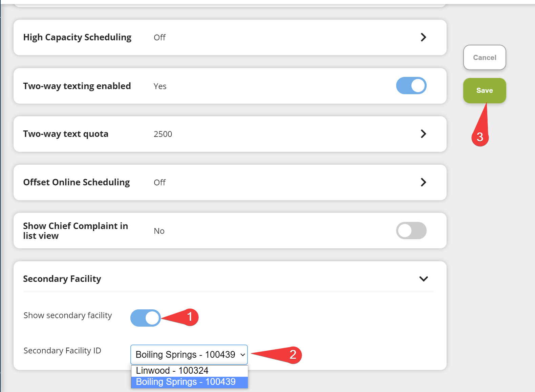Screen dimensions: 535x392
Task: Enable Show Chief Complaint in list view
Action: coord(411,231)
